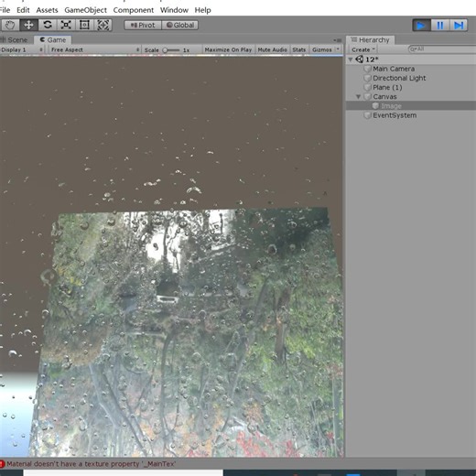Open the GameObject menu
Screen dimensions: 476x476
click(x=86, y=10)
